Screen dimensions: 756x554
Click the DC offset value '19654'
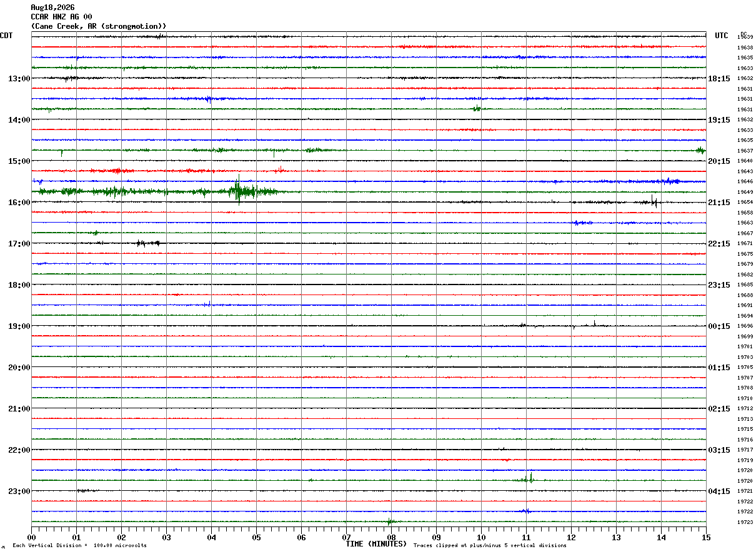click(x=745, y=202)
